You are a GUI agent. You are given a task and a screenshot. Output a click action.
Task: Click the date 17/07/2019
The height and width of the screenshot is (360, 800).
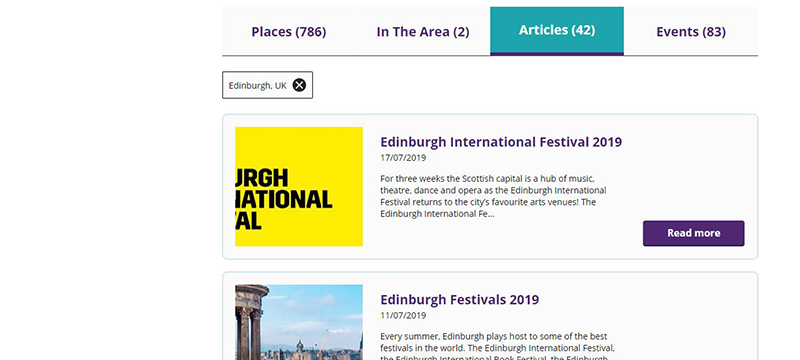403,158
